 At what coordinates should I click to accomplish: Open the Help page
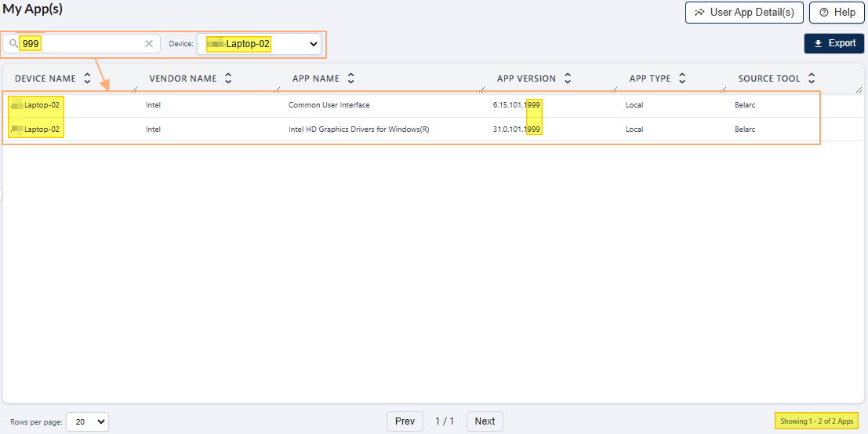pyautogui.click(x=836, y=13)
